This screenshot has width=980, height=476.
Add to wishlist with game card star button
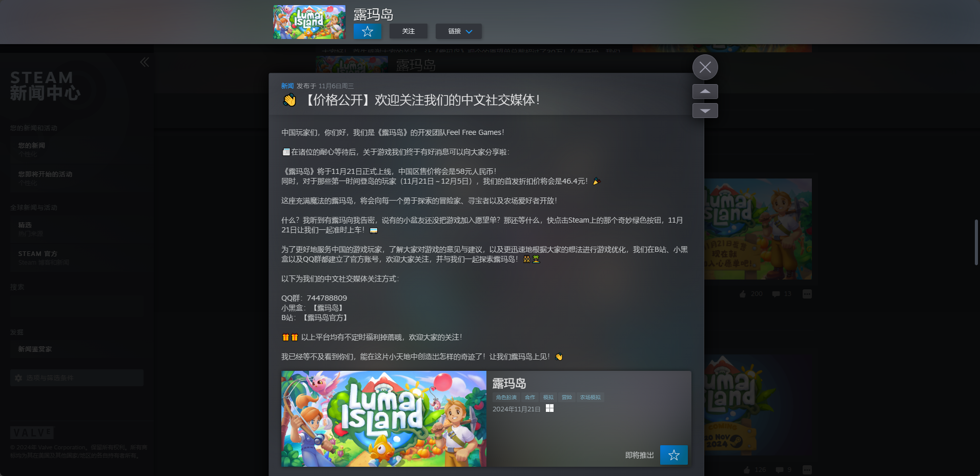[x=674, y=455]
